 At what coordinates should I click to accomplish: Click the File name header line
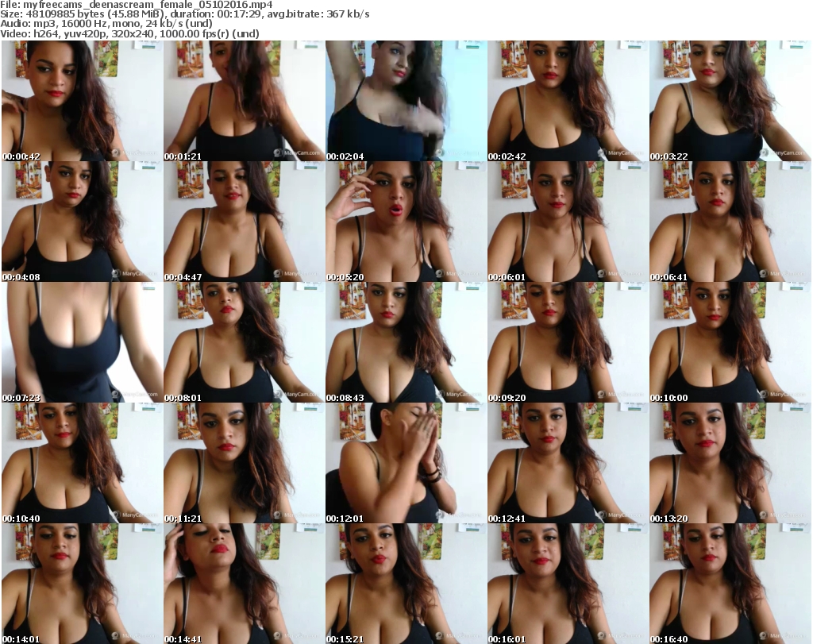[137, 5]
